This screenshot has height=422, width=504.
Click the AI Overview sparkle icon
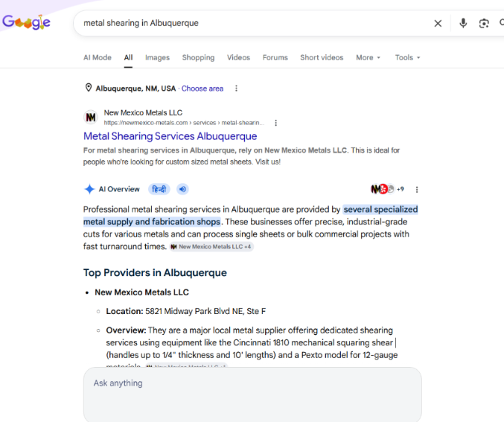[x=89, y=189]
